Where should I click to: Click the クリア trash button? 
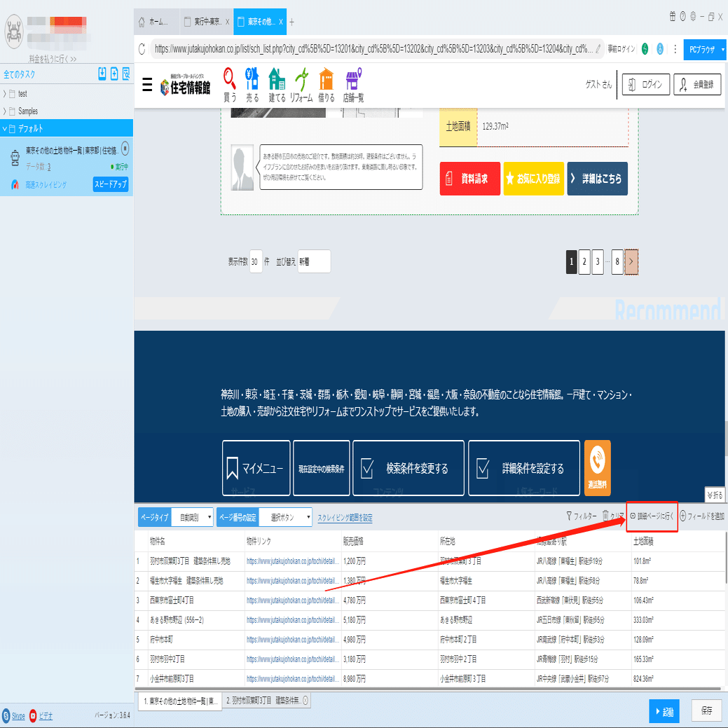pyautogui.click(x=613, y=516)
